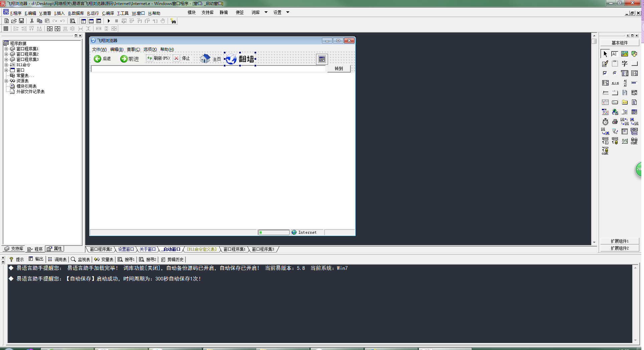644x350 pixels.
Task: Save the project with the floppy icon
Action: click(21, 21)
